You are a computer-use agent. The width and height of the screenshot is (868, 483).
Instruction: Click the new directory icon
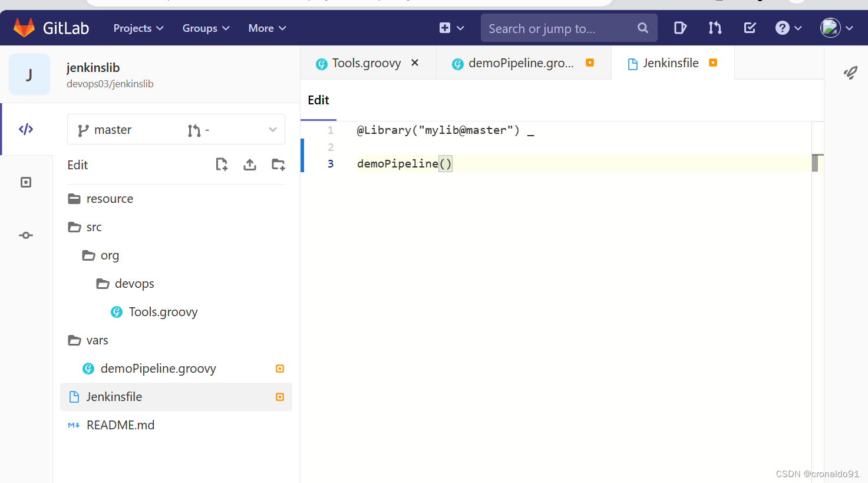278,165
